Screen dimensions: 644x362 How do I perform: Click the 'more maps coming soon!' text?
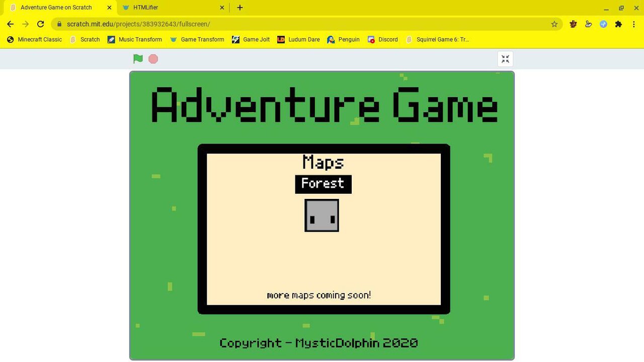319,295
